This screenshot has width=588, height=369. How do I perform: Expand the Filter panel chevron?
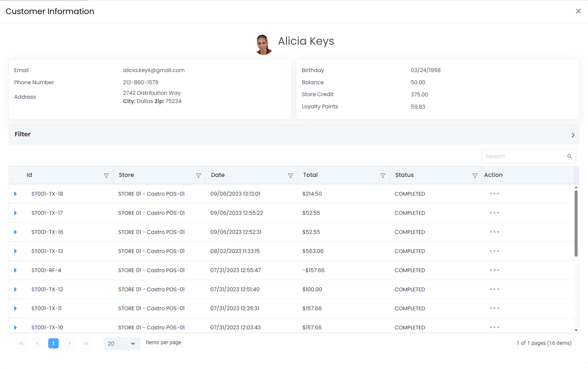coord(573,135)
